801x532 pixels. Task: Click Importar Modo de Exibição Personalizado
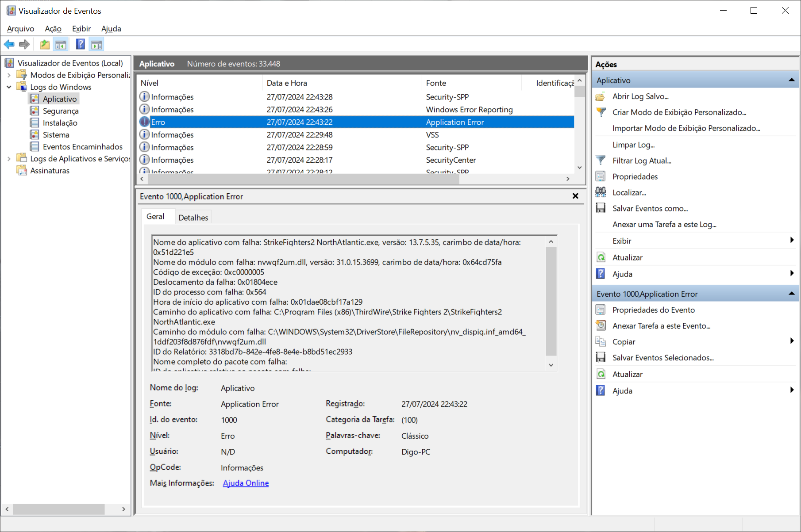(x=686, y=128)
